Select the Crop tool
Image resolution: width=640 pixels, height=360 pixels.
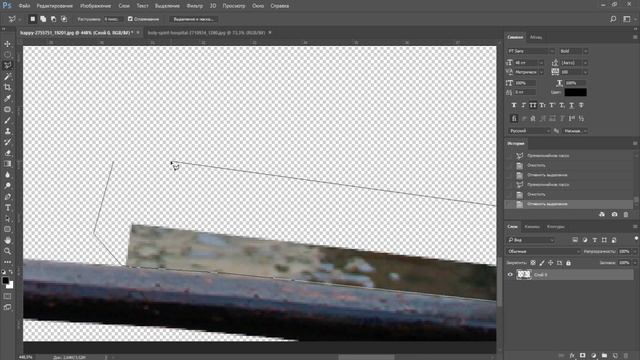tap(7, 87)
